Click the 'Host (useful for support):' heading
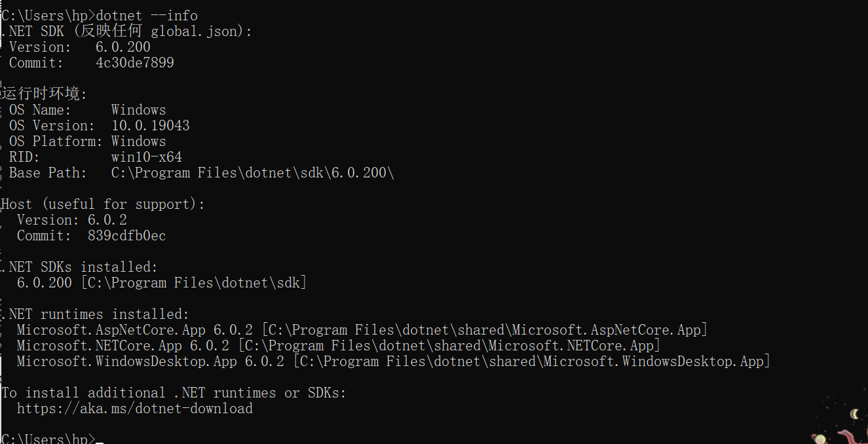The image size is (868, 444). click(103, 204)
